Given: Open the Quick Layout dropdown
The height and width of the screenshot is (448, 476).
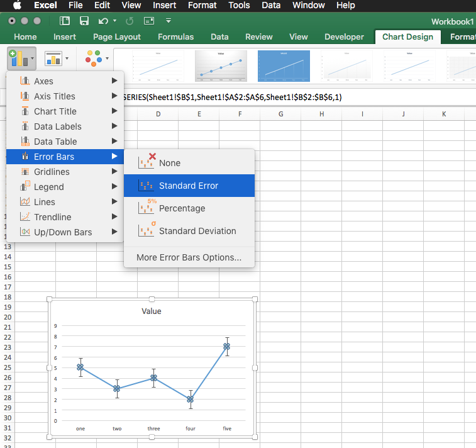Looking at the screenshot, I should [57, 59].
